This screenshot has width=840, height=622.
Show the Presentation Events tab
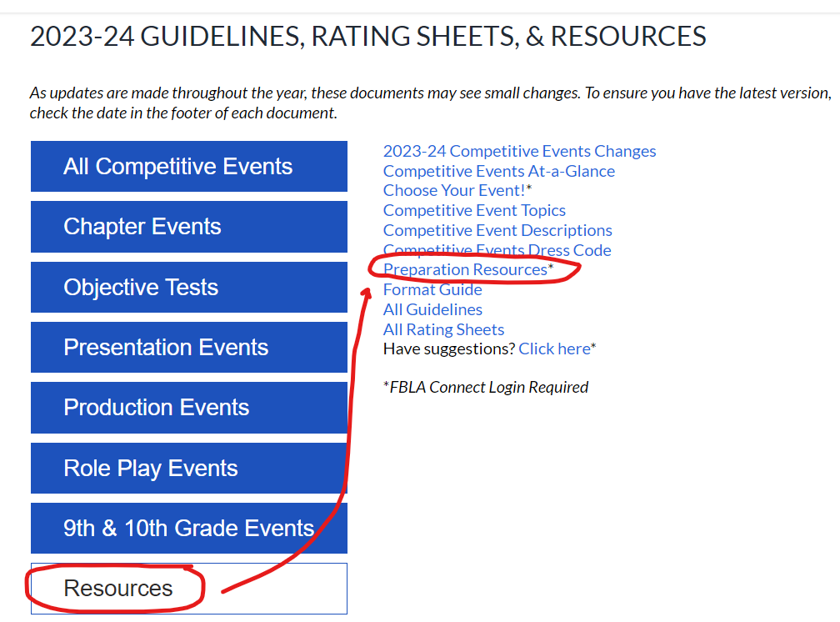188,348
